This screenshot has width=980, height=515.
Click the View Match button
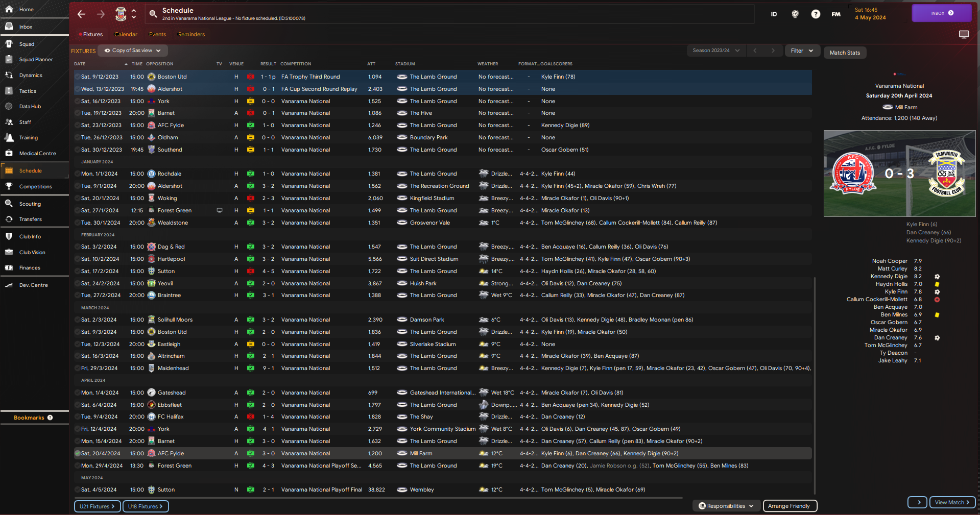[x=952, y=502]
